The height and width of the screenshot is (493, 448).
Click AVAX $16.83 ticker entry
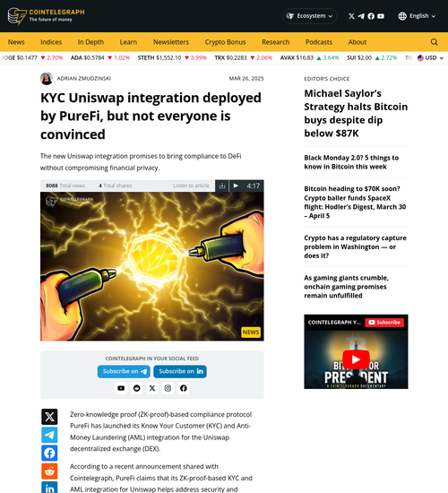tap(310, 58)
